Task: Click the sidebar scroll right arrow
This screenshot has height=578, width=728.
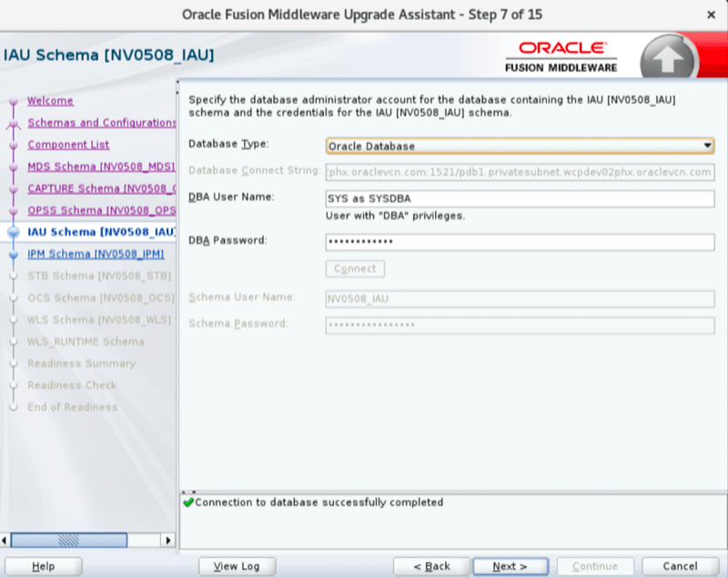Action: tap(168, 541)
